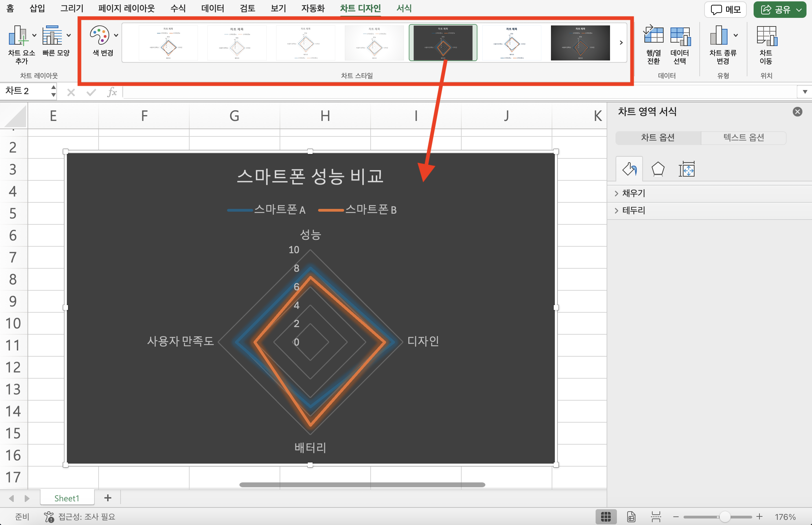Go to previous sheet arrow

pos(11,498)
